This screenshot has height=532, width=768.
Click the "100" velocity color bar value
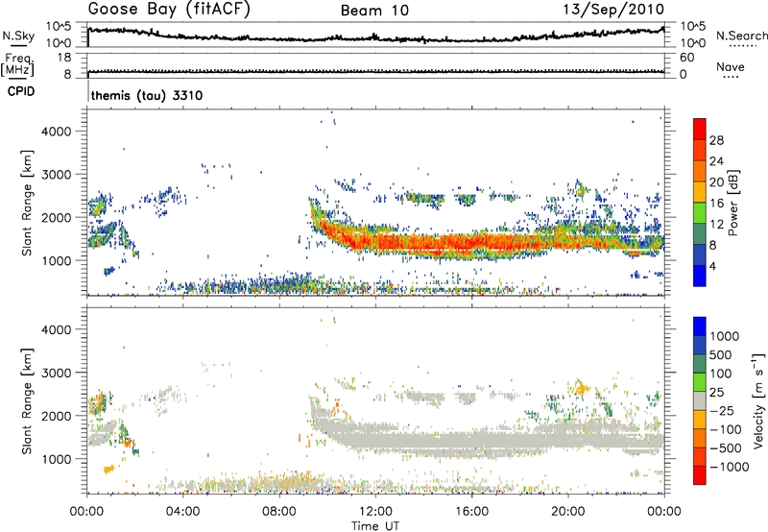point(720,374)
